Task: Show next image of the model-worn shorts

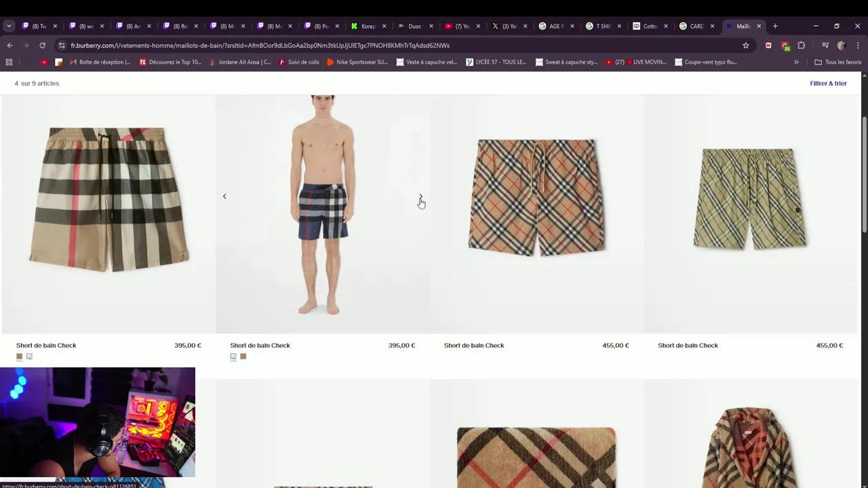Action: coord(420,197)
